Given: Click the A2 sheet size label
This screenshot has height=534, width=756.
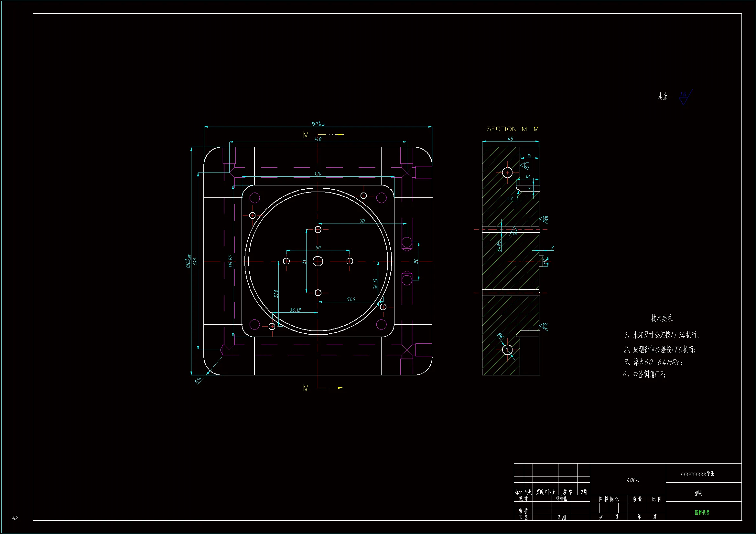Looking at the screenshot, I should [15, 518].
